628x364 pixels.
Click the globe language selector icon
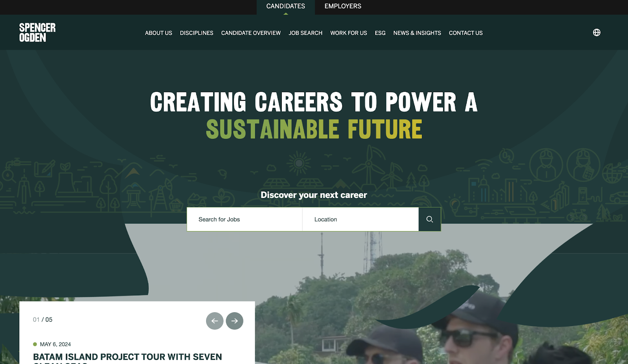tap(597, 33)
